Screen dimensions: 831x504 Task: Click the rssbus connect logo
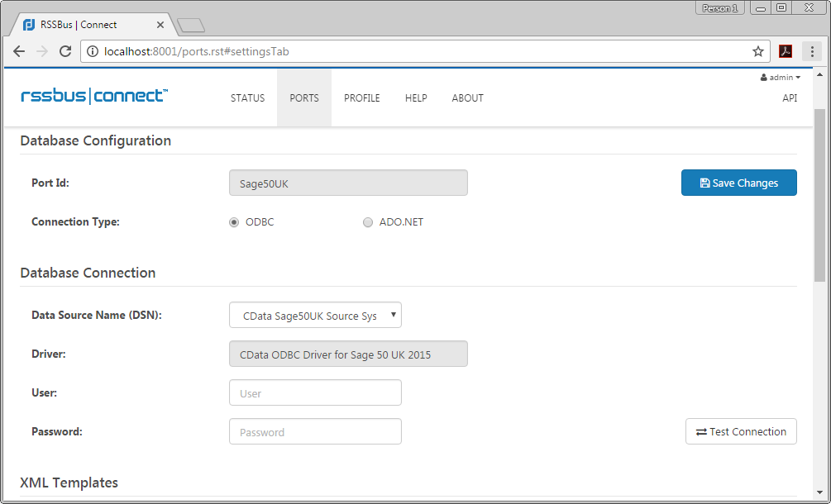[95, 97]
